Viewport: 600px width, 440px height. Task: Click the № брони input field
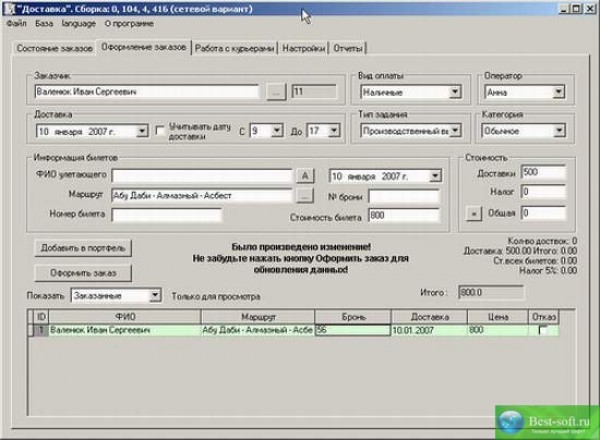pyautogui.click(x=404, y=196)
